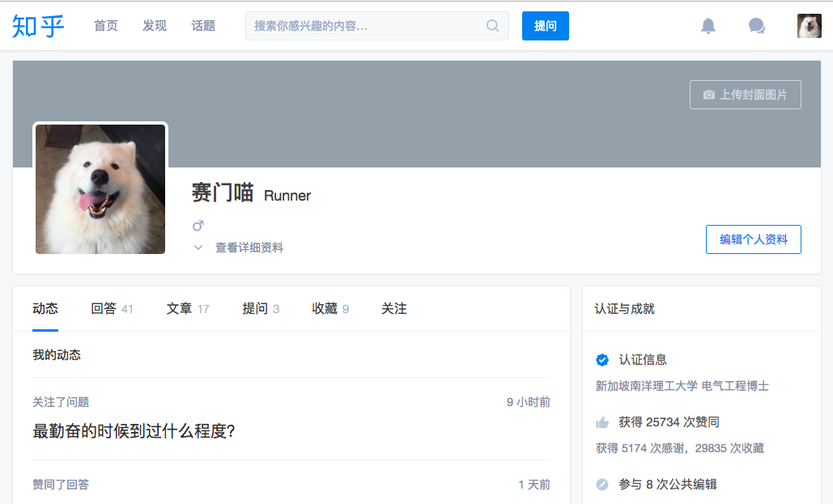Select the 动态 tab
This screenshot has height=504, width=833.
pos(45,308)
